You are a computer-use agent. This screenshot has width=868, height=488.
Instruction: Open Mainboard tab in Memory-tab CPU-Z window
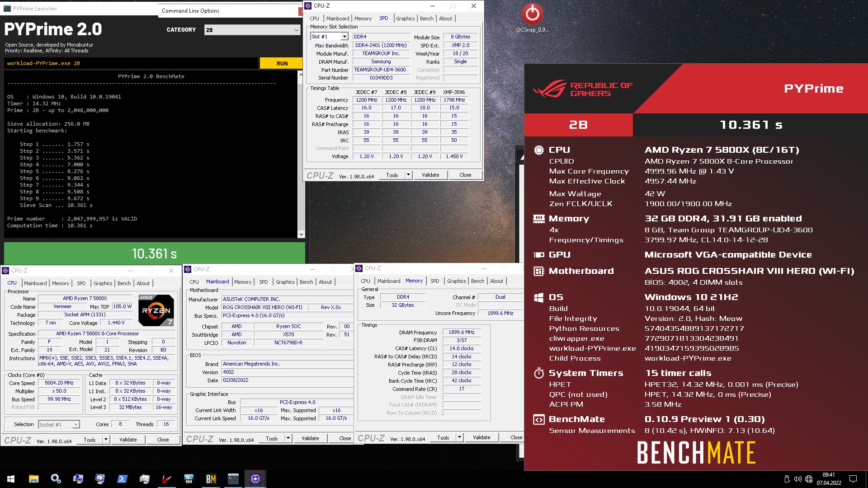[389, 281]
